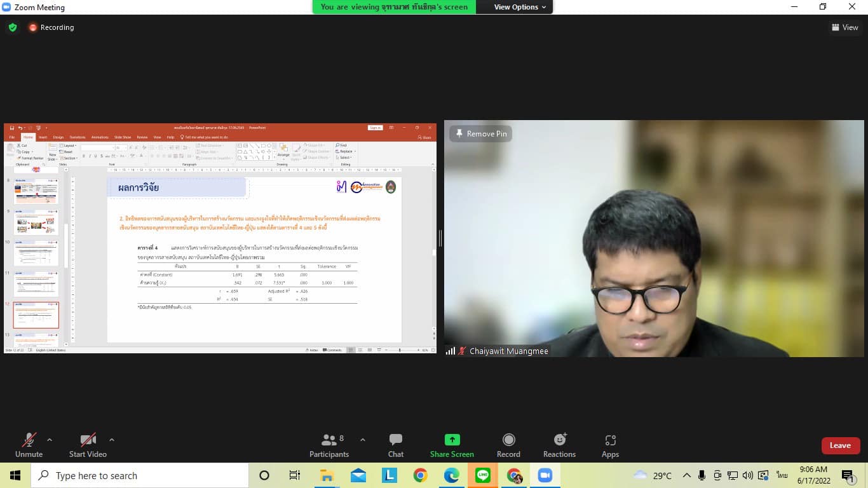Open the Participants panel
Viewport: 868px width, 488px height.
(329, 445)
